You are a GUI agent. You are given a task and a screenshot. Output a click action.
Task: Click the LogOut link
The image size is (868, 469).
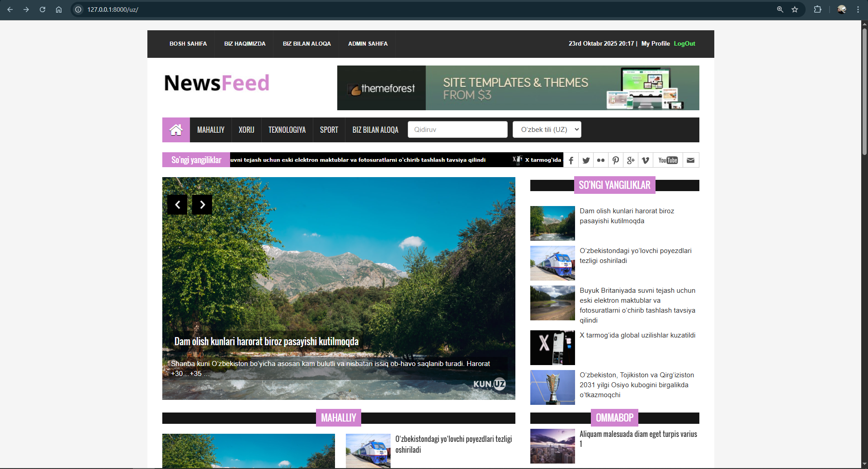pos(684,44)
